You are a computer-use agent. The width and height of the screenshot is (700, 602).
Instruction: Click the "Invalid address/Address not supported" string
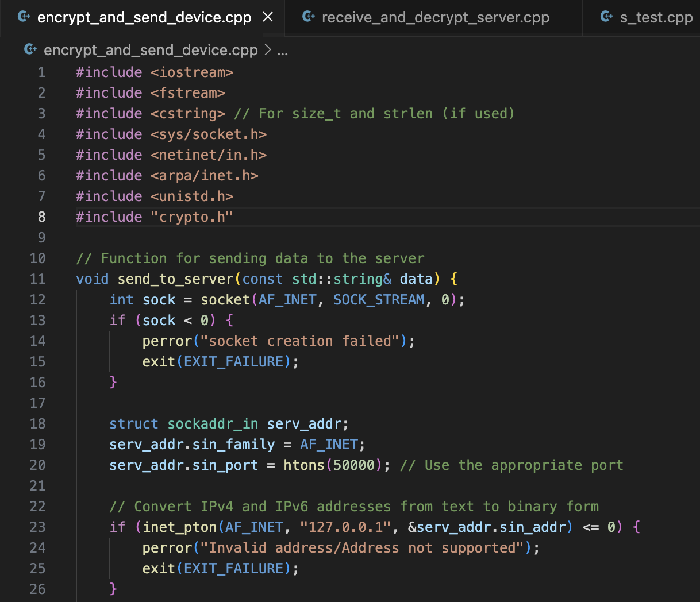pos(363,548)
